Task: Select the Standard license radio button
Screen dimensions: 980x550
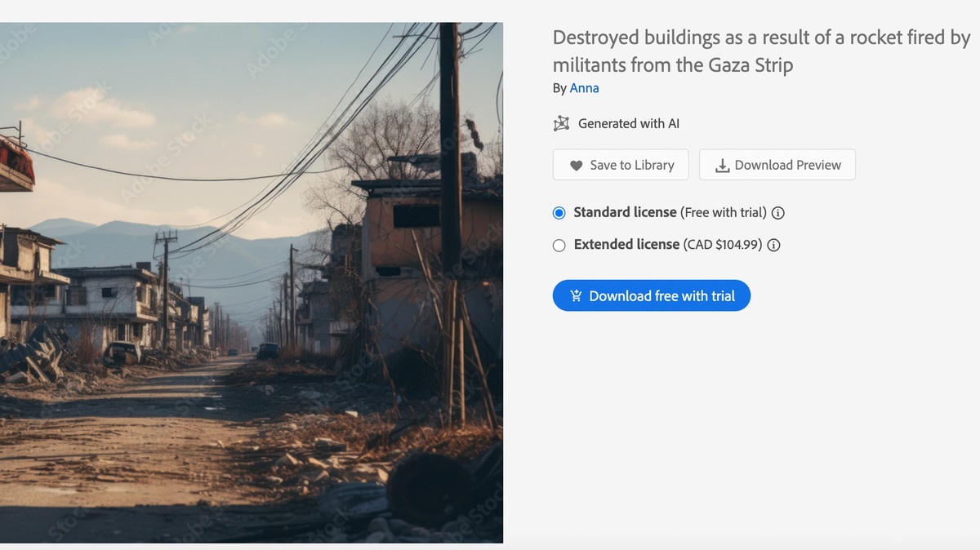Action: (559, 213)
